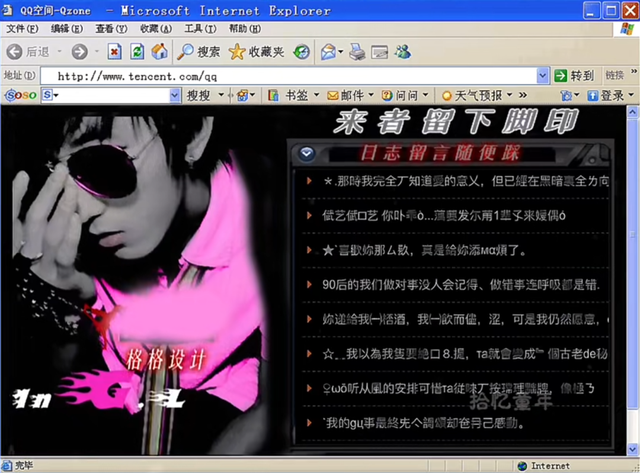Collapse the 日志留言随便踩 panel arrow
640x473 pixels.
point(307,153)
